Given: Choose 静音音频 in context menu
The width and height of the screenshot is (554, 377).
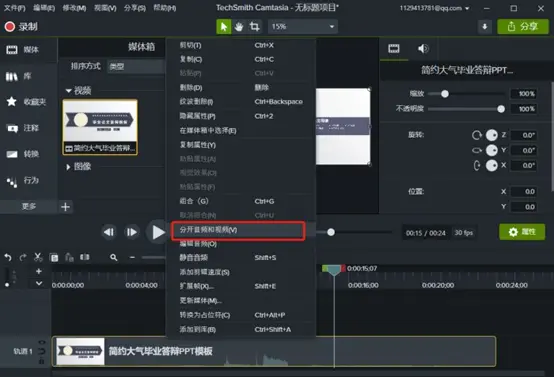Looking at the screenshot, I should [240, 258].
